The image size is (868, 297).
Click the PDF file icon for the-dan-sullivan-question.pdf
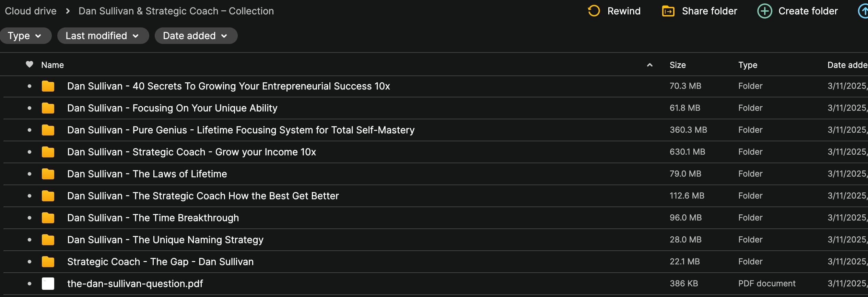coord(48,284)
